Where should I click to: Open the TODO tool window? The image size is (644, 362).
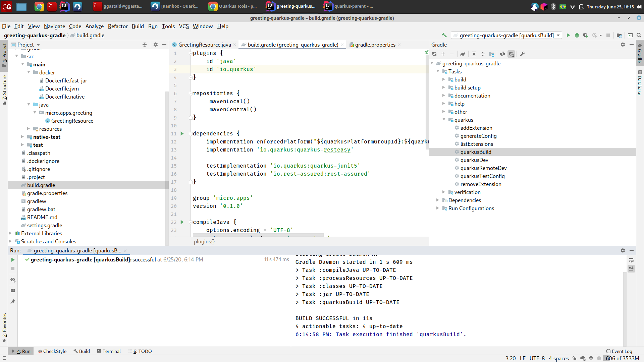[143, 351]
